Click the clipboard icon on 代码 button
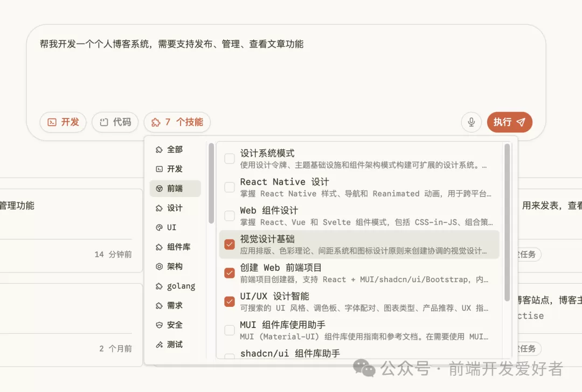582x392 pixels. pyautogui.click(x=104, y=122)
